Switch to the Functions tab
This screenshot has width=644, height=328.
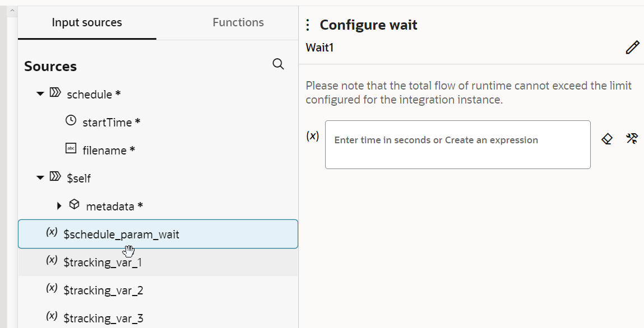[x=238, y=23]
